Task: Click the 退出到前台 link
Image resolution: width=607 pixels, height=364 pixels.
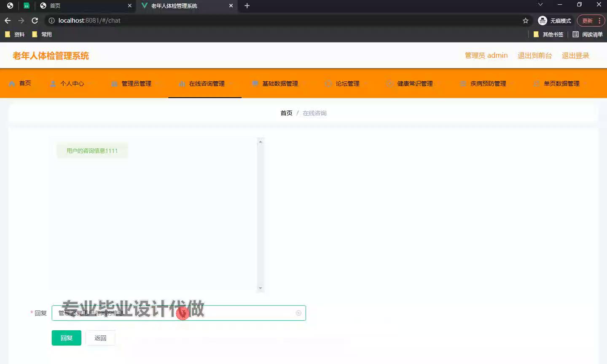Action: tap(534, 56)
